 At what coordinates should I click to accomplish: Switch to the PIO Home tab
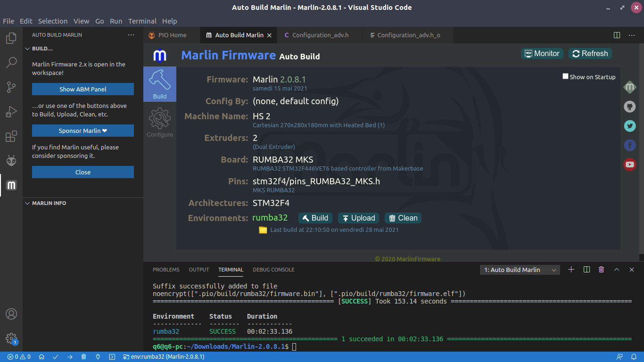tap(172, 35)
